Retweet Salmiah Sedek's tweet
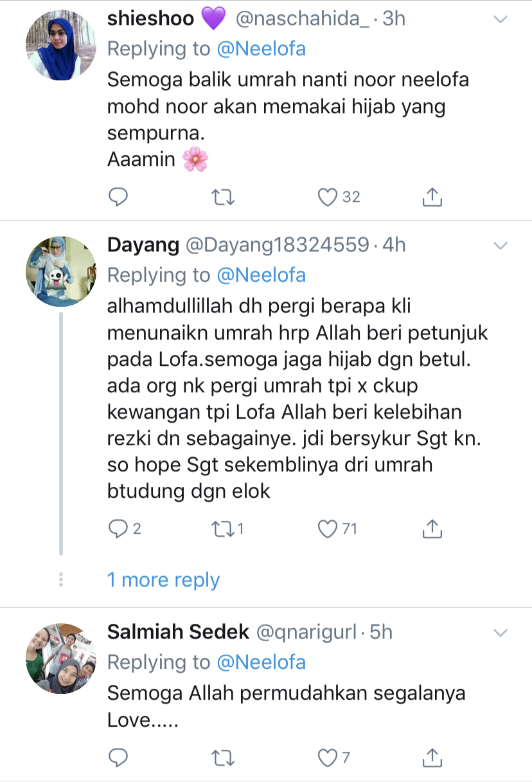Viewport: 532px width, 782px height. tap(222, 758)
